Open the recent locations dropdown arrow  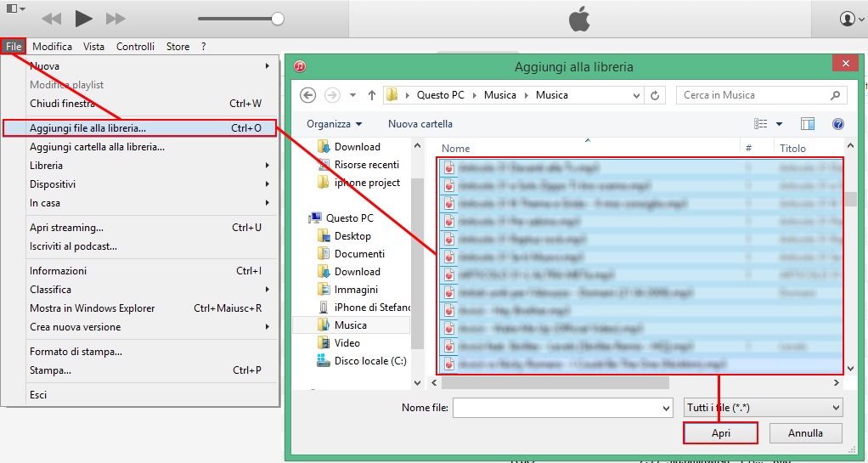coord(352,95)
